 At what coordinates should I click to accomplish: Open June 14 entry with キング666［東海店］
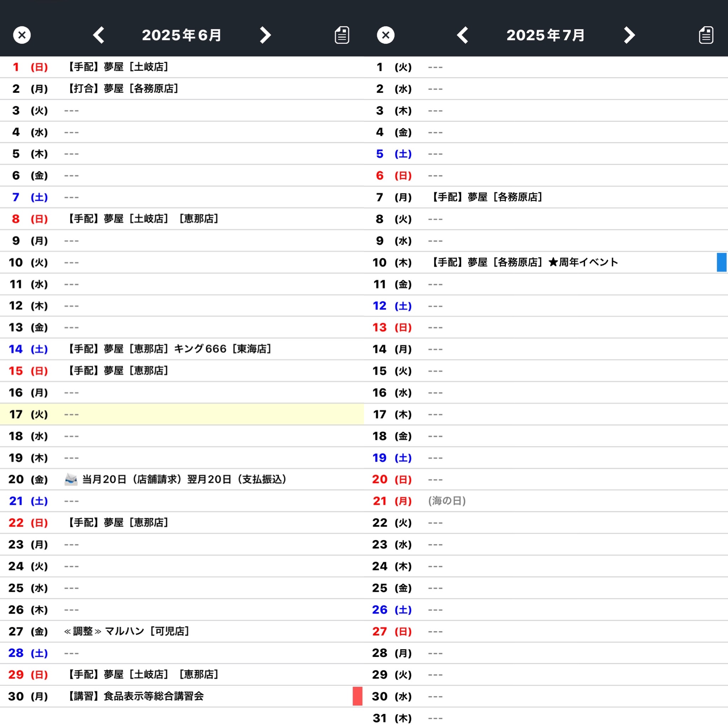click(168, 349)
